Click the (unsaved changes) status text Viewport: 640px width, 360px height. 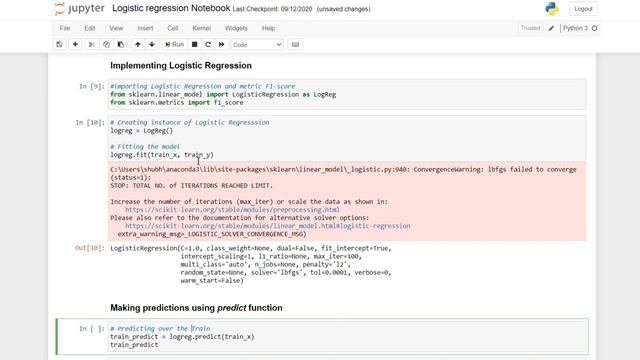point(344,9)
